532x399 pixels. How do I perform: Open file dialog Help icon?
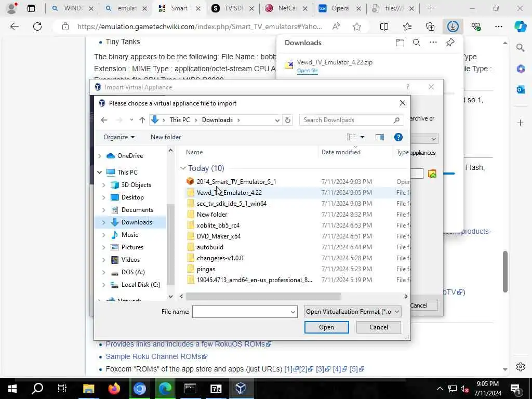pos(398,137)
